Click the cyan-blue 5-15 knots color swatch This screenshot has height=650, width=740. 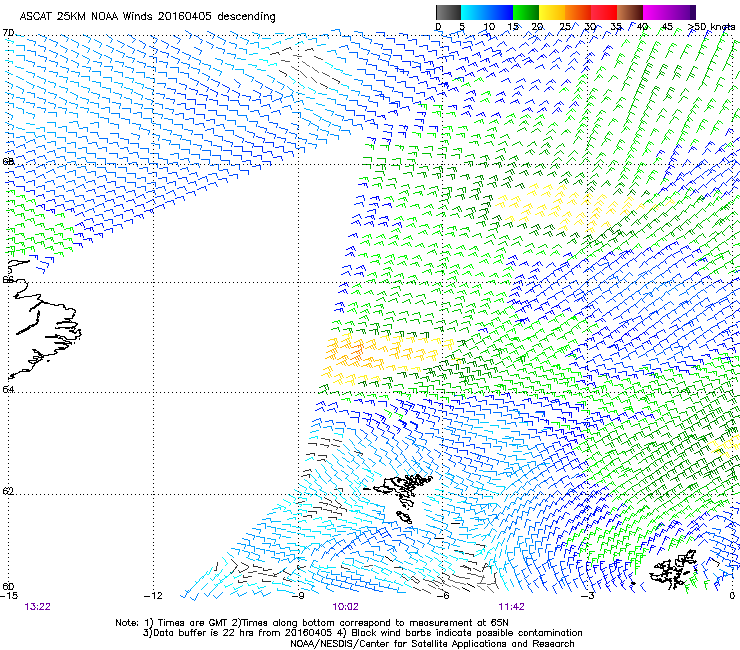[487, 12]
